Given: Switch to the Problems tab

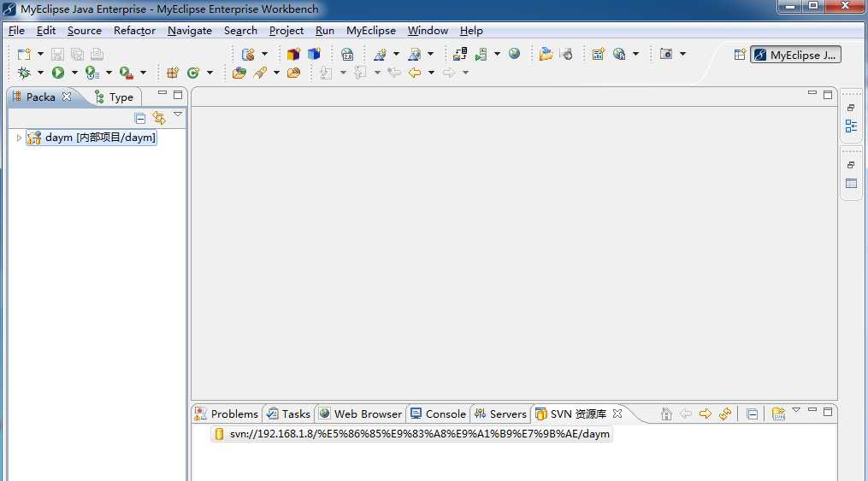Looking at the screenshot, I should [x=227, y=414].
